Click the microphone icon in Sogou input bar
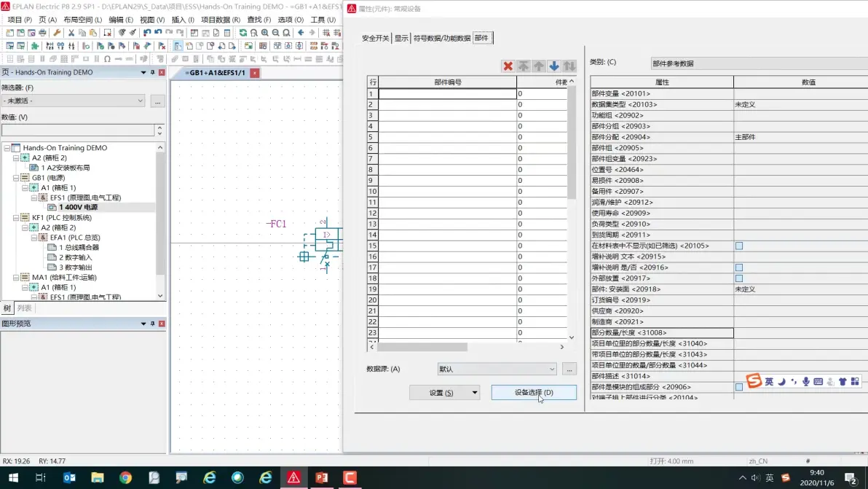Screen dimensions: 868x489 coord(806,382)
